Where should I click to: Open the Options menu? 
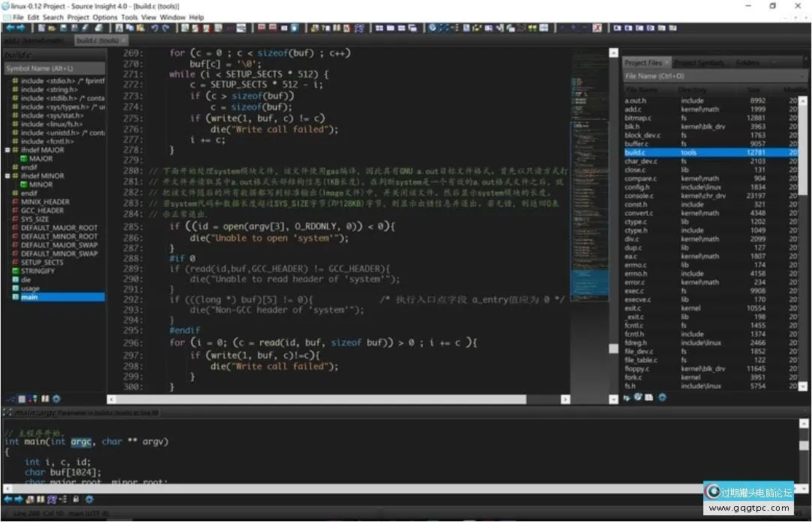(x=105, y=17)
